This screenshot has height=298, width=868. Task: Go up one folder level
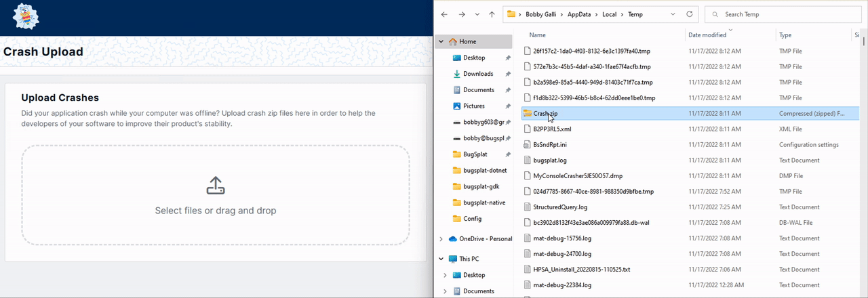point(492,14)
